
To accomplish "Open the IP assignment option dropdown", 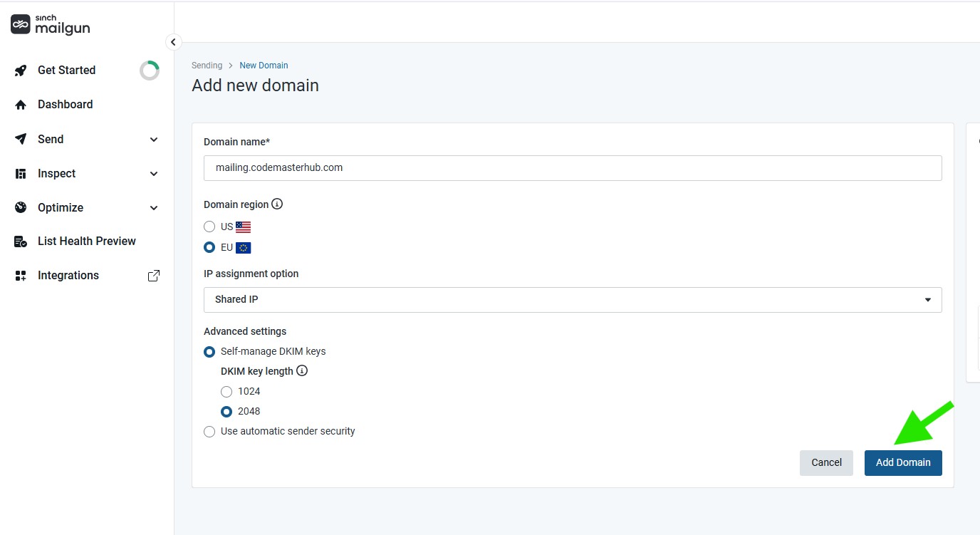I will coord(573,300).
